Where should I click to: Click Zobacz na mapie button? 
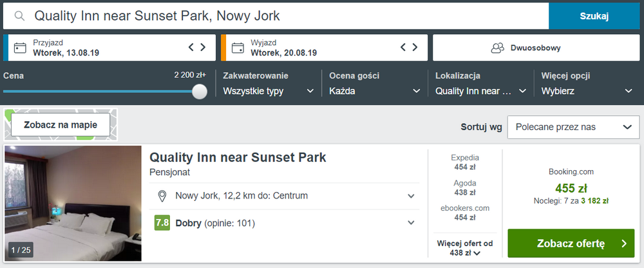61,125
